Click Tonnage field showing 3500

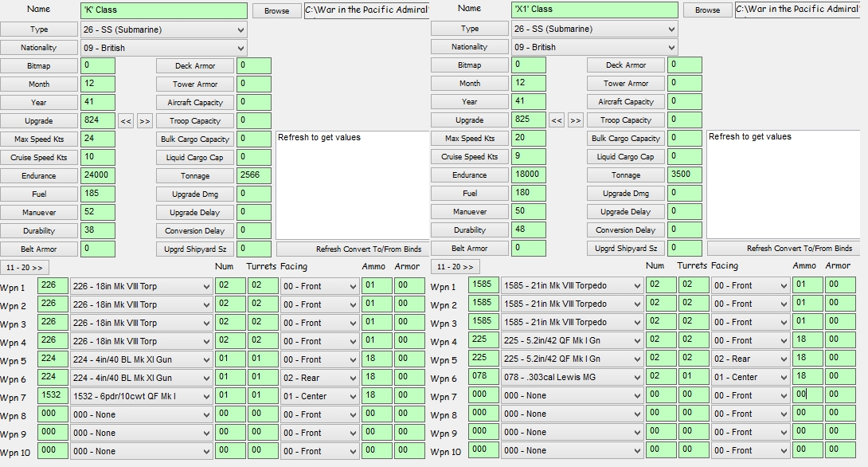pos(685,175)
